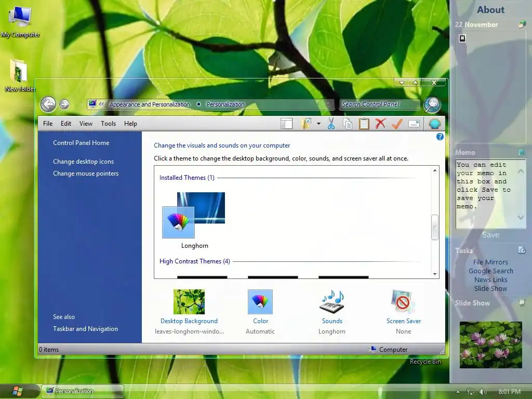Image resolution: width=532 pixels, height=399 pixels.
Task: Click the Tasks panel icon
Action: (522, 250)
